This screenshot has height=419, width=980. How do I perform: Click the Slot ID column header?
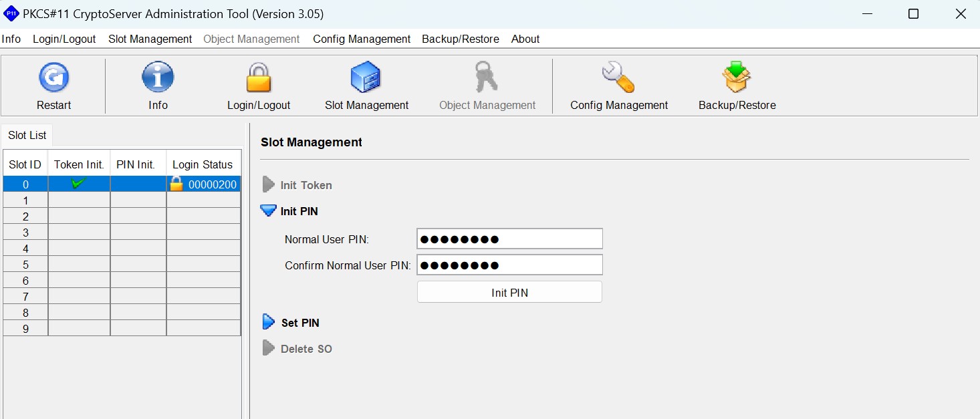pos(25,164)
